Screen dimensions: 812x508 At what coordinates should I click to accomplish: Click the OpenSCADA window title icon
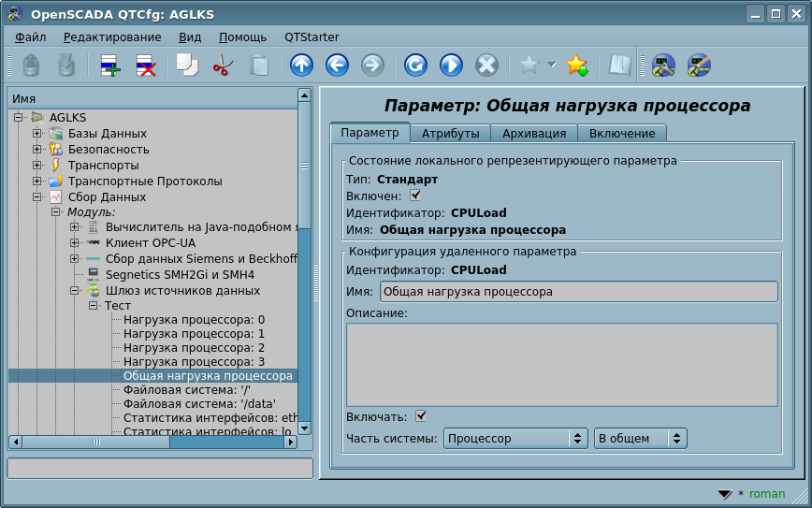click(x=15, y=14)
